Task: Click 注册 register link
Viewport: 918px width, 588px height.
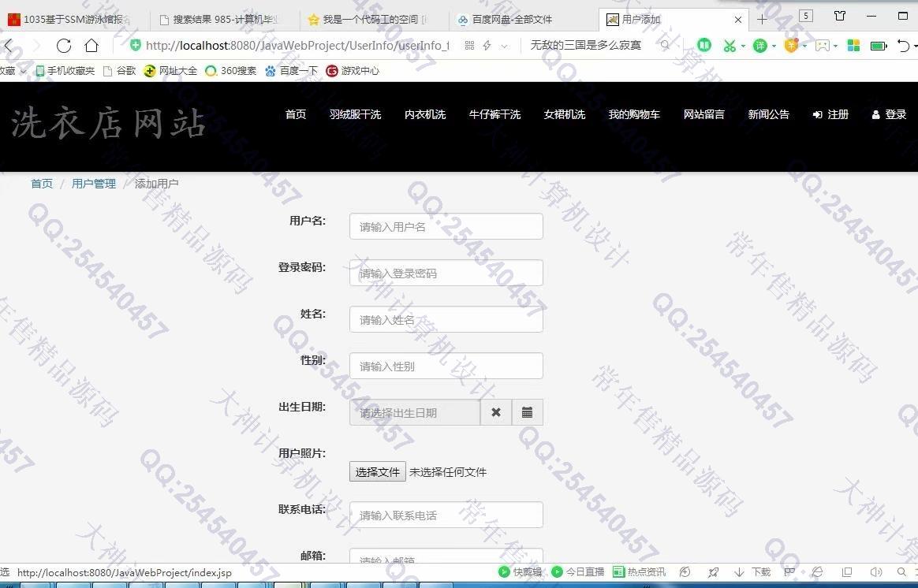Action: (830, 114)
